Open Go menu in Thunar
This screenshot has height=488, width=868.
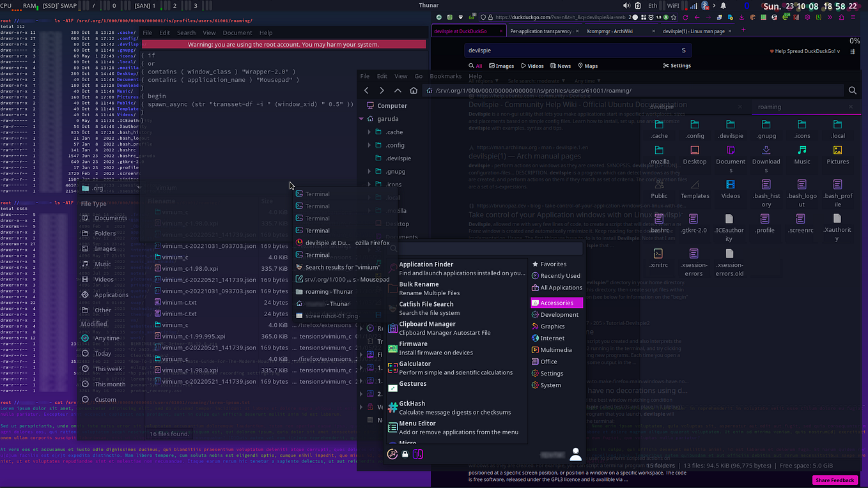[x=419, y=76]
